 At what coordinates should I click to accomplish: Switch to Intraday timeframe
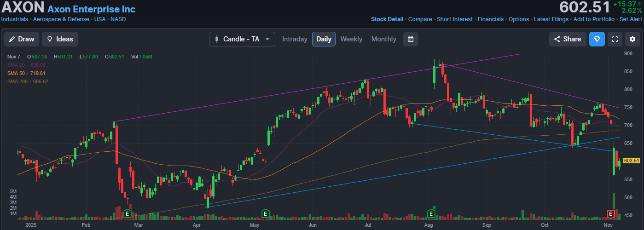(x=295, y=39)
